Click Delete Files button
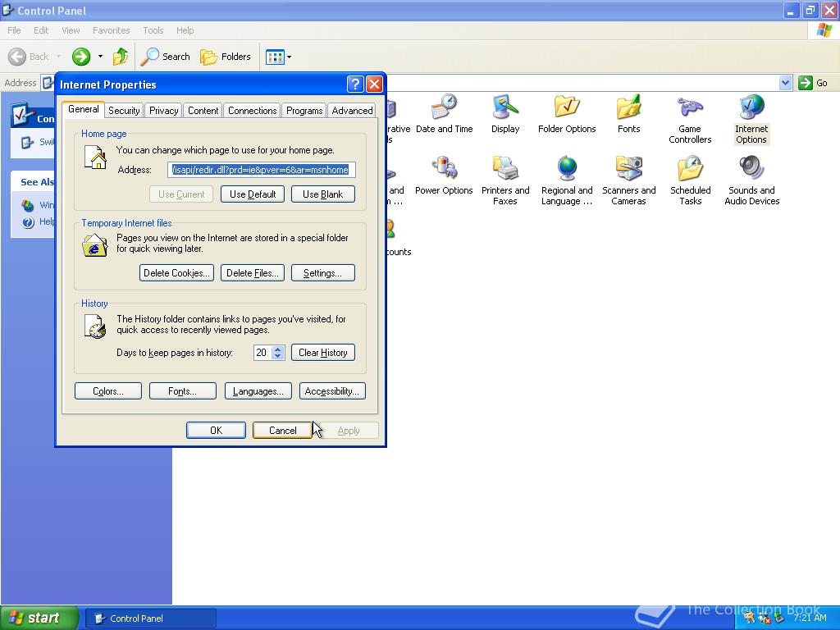 (x=253, y=272)
